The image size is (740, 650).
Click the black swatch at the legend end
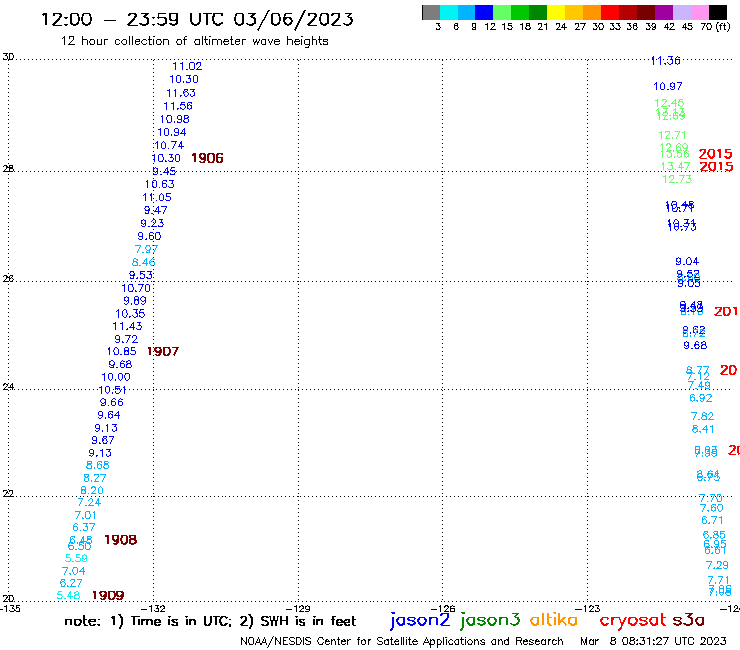coord(717,12)
